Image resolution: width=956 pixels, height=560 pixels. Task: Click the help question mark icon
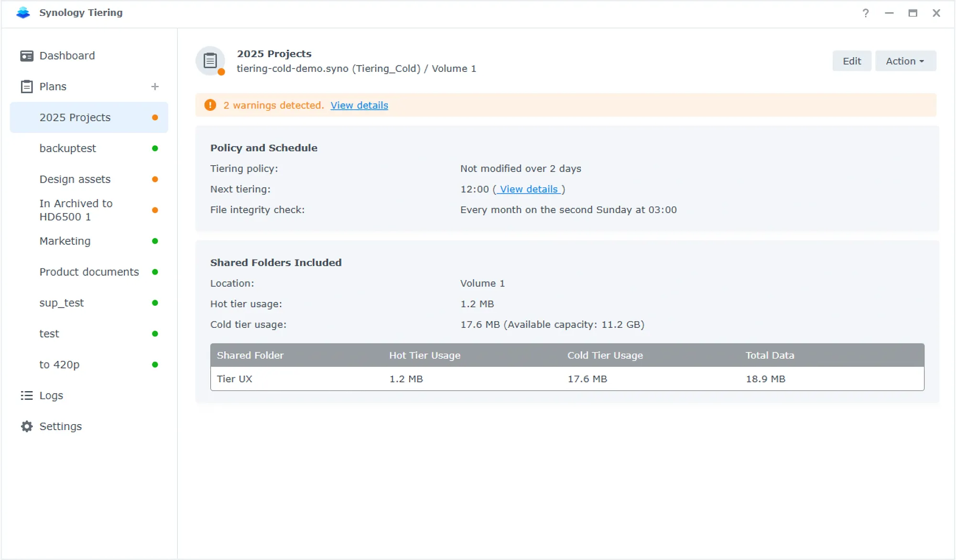(866, 13)
